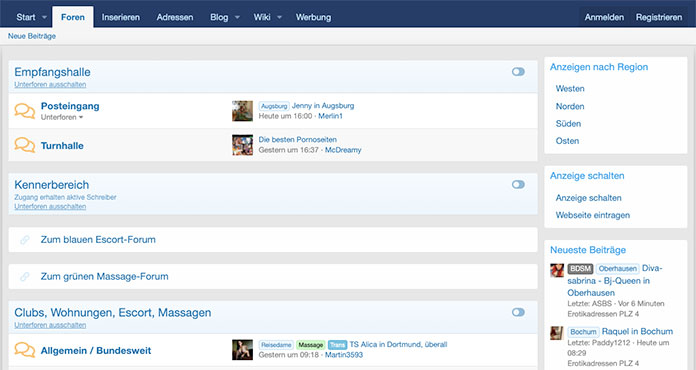Viewport: 696px width, 370px height.
Task: Toggle the Clubs, Wohnungen, Escort, Massagen collapse switch
Action: [x=518, y=312]
